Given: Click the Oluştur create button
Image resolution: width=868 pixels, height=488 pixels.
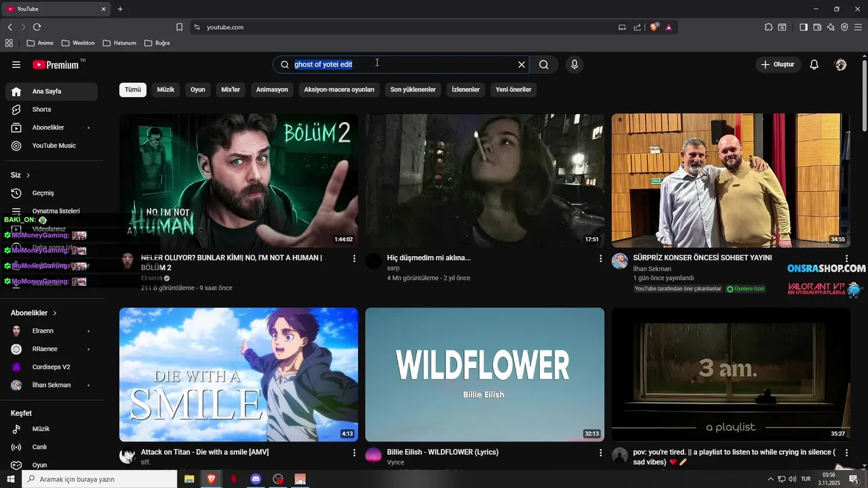Looking at the screenshot, I should coord(778,64).
